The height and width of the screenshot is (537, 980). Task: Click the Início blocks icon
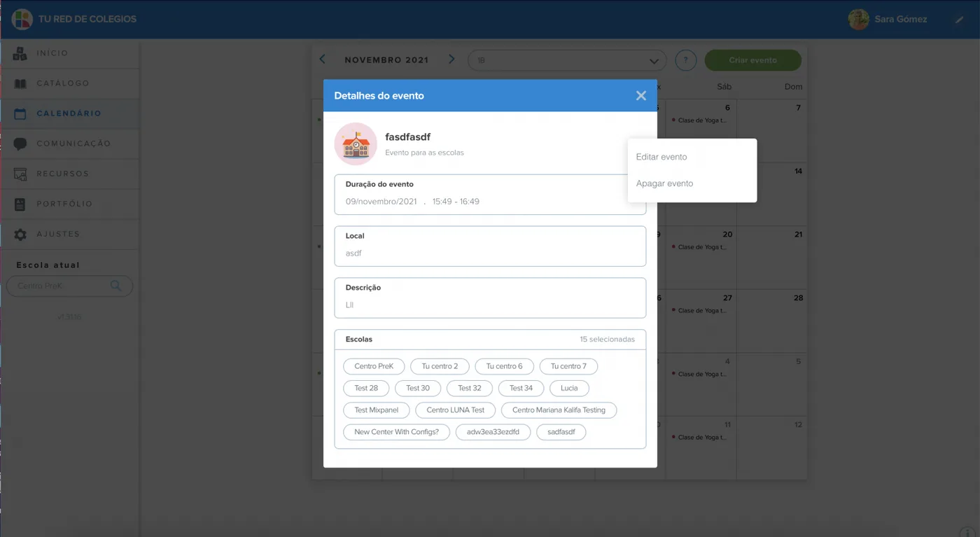pos(20,53)
